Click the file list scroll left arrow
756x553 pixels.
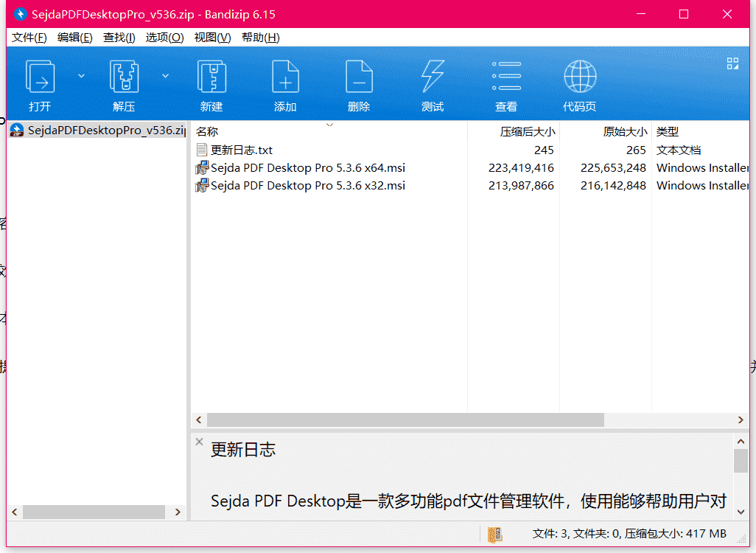coord(199,420)
